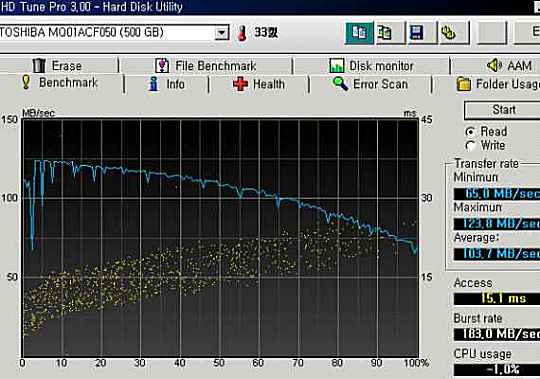This screenshot has width=540, height=379.
Task: Open the TOSHIBA drive selection dropdown arrow
Action: pos(222,33)
